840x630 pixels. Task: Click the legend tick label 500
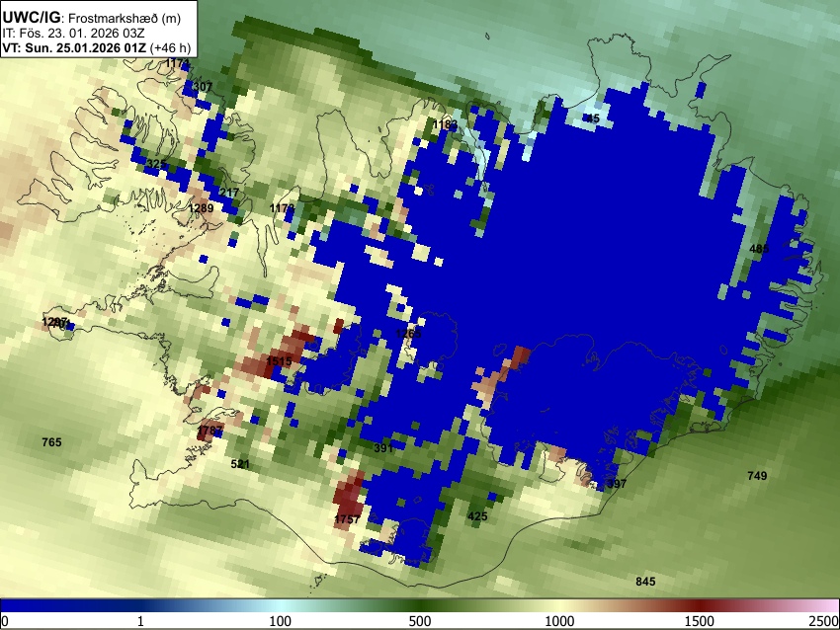[420, 621]
